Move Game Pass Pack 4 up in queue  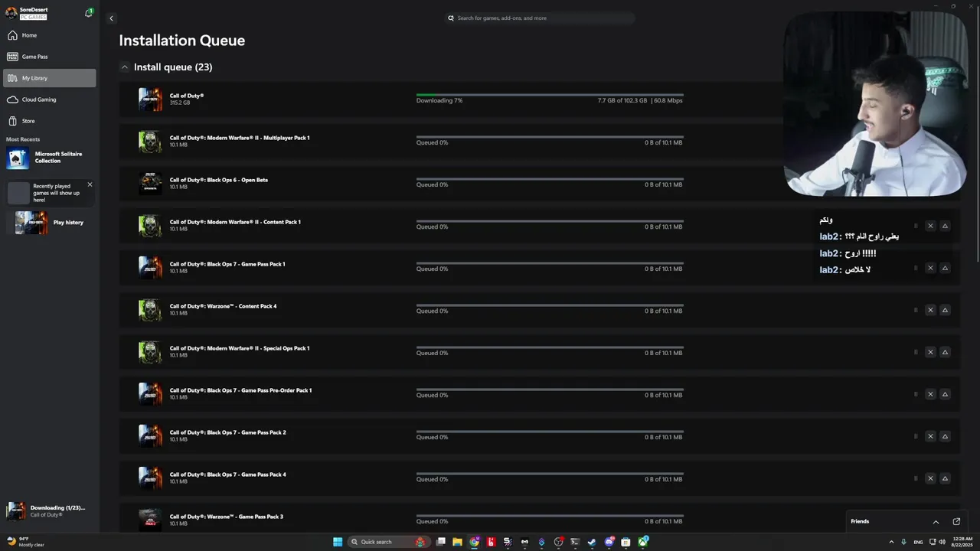(945, 478)
